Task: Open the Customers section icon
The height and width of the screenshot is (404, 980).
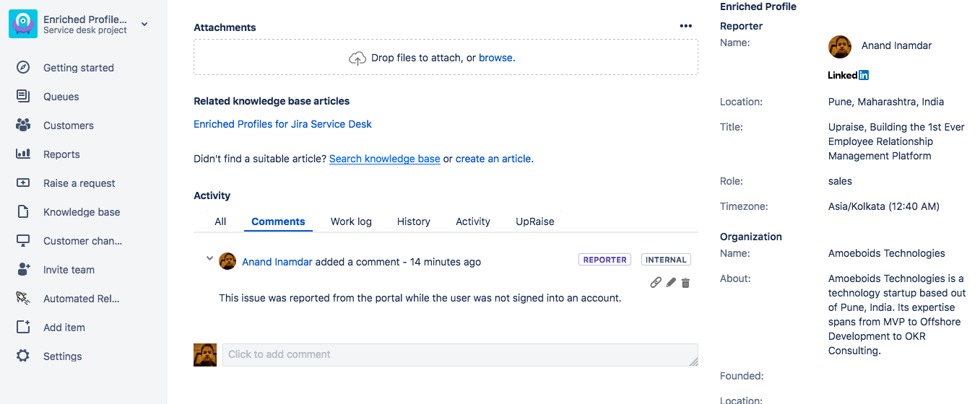Action: [23, 126]
